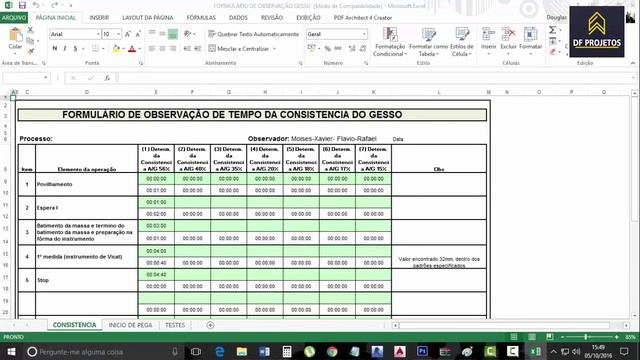The height and width of the screenshot is (360, 640).
Task: Open the Formatar como Tabela menu
Action: point(428,42)
